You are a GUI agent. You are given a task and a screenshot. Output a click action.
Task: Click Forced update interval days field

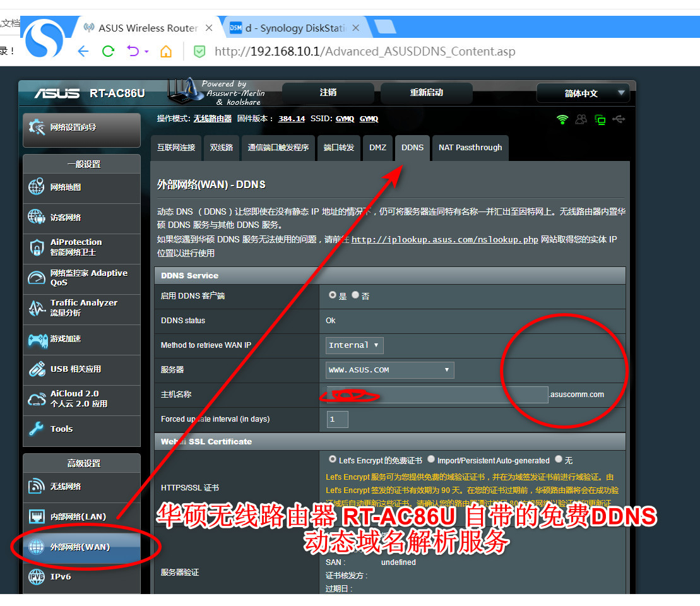coord(338,419)
